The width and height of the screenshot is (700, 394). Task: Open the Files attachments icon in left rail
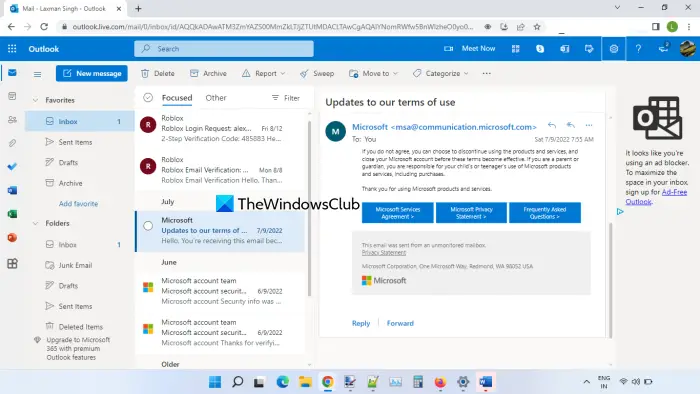point(12,143)
